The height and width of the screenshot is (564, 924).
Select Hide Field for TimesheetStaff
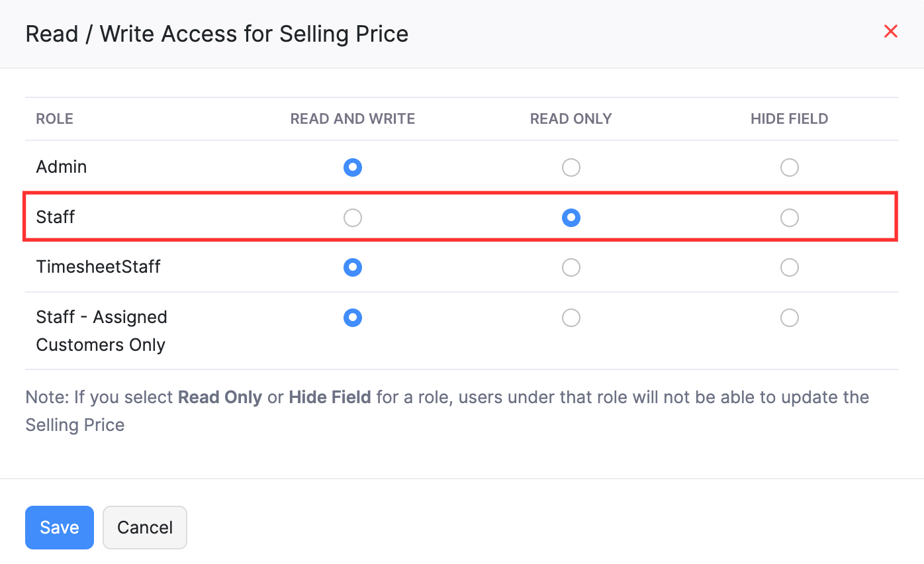tap(790, 267)
